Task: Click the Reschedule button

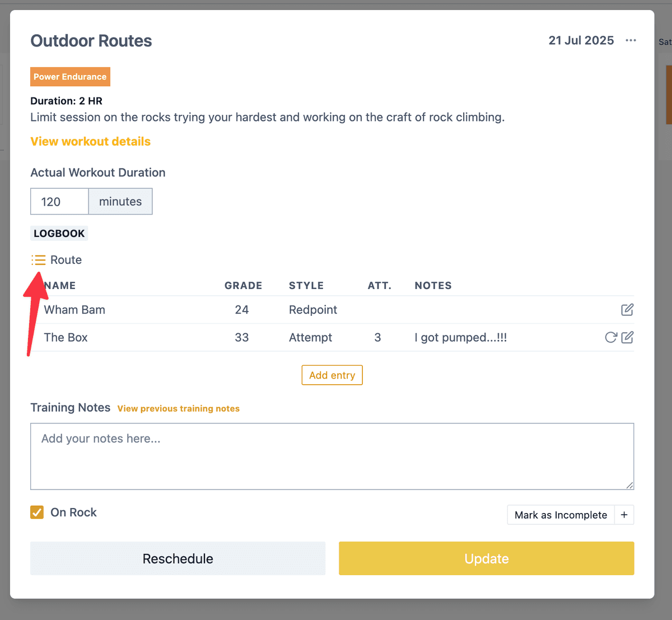Action: pyautogui.click(x=178, y=558)
